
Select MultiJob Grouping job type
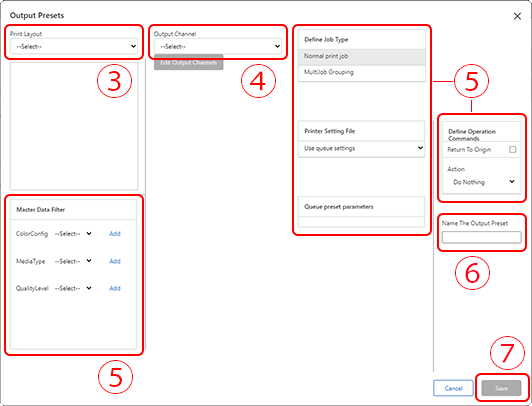coord(362,73)
